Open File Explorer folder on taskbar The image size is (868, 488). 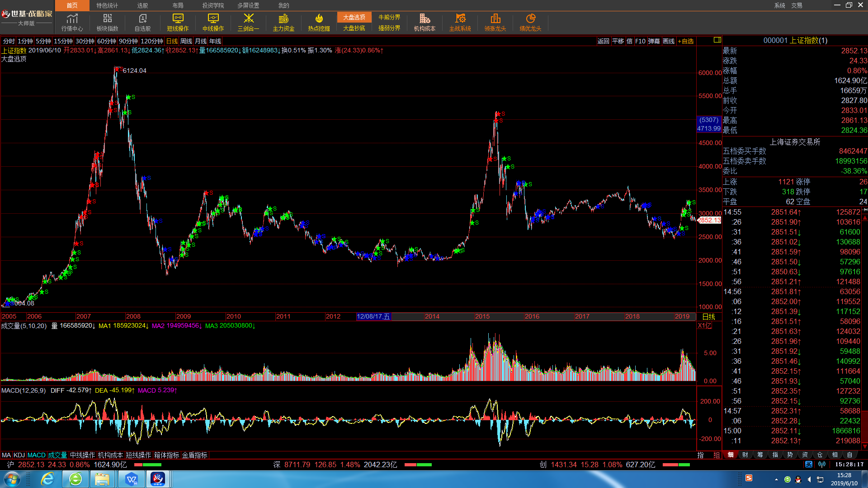tap(103, 479)
